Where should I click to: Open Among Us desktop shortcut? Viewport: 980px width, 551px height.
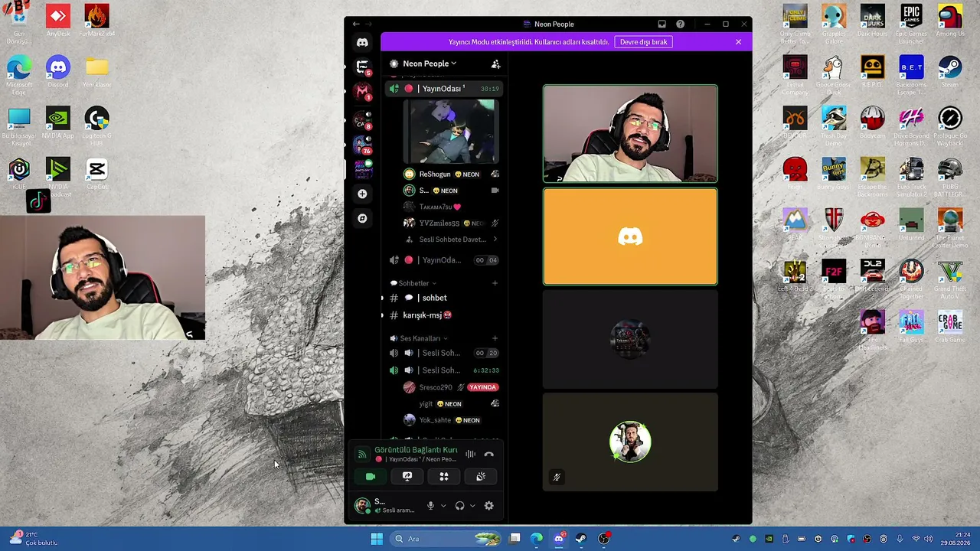tap(949, 20)
